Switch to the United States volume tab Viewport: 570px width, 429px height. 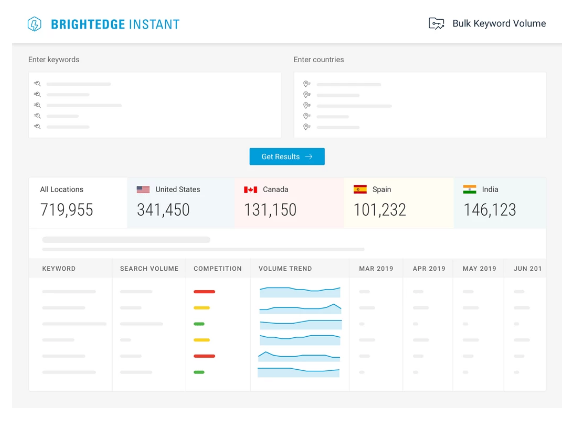pyautogui.click(x=181, y=203)
